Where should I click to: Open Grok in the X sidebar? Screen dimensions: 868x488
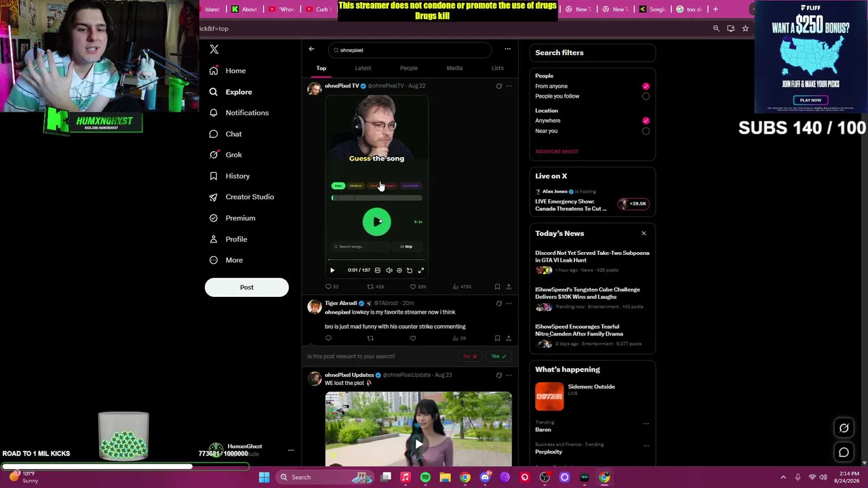[x=225, y=155]
